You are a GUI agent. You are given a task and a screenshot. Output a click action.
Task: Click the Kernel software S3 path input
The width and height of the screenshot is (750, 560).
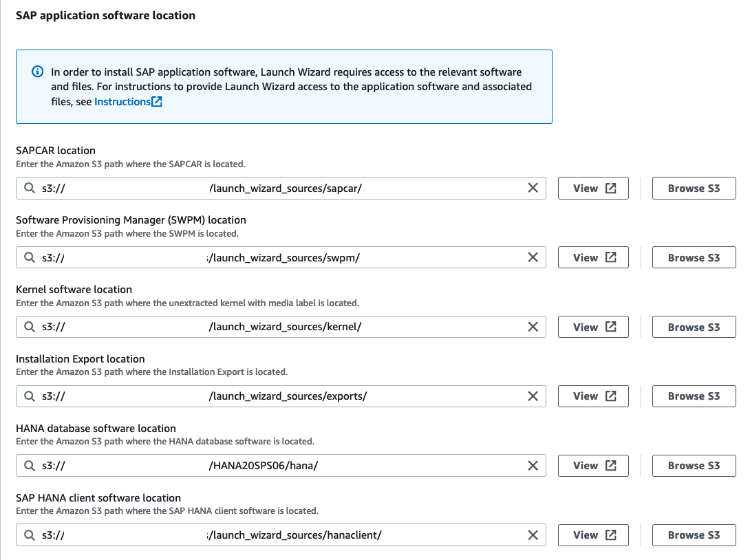(281, 327)
